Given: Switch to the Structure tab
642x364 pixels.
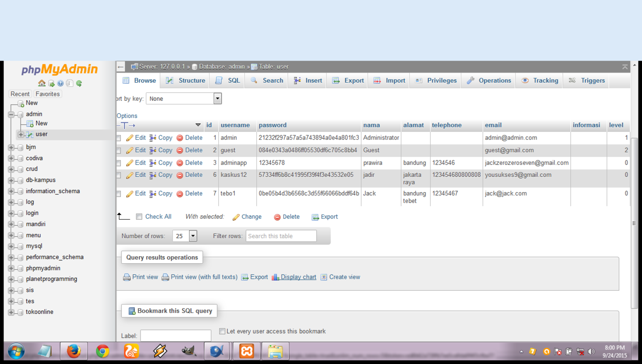Looking at the screenshot, I should point(186,81).
